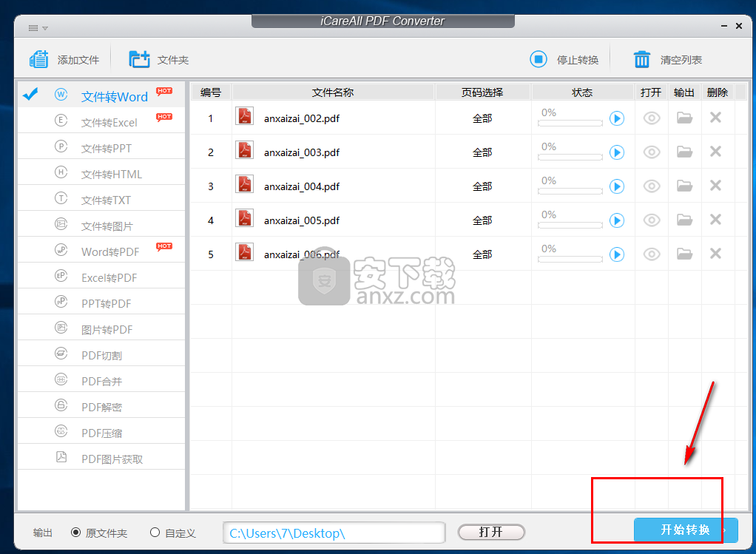
Task: Select 文件转HTML conversion mode
Action: [x=101, y=172]
